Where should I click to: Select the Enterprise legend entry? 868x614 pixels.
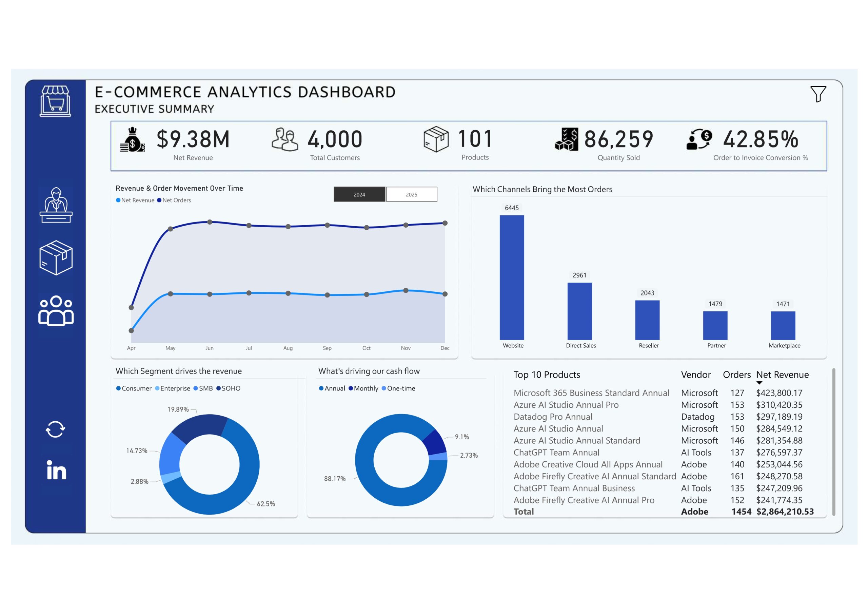pos(172,388)
